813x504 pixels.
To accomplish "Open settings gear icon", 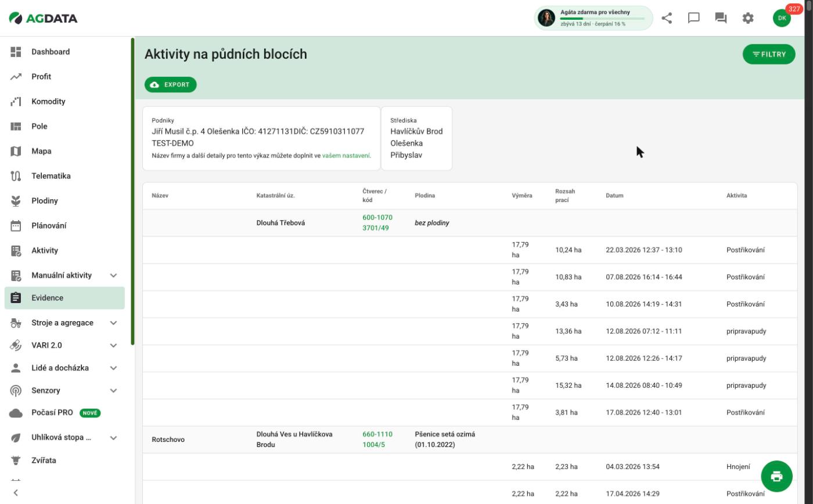I will (748, 18).
